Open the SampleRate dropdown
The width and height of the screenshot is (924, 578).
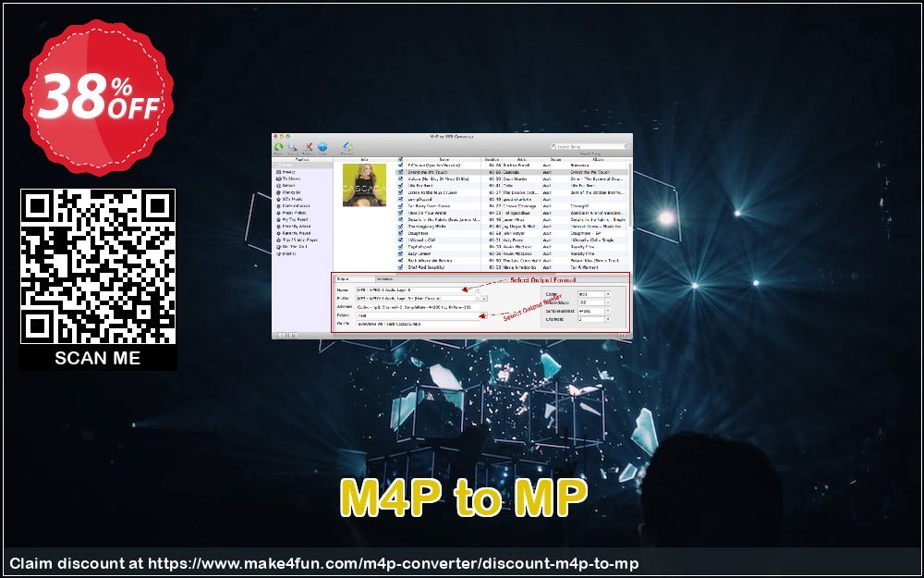(608, 311)
